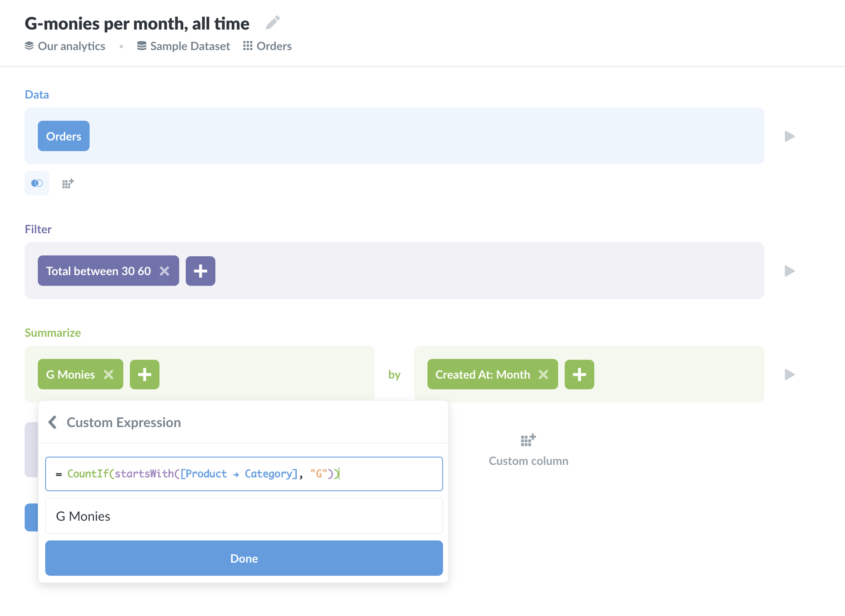Image resolution: width=845 pixels, height=616 pixels.
Task: Open the Orders data source picker
Action: [64, 136]
